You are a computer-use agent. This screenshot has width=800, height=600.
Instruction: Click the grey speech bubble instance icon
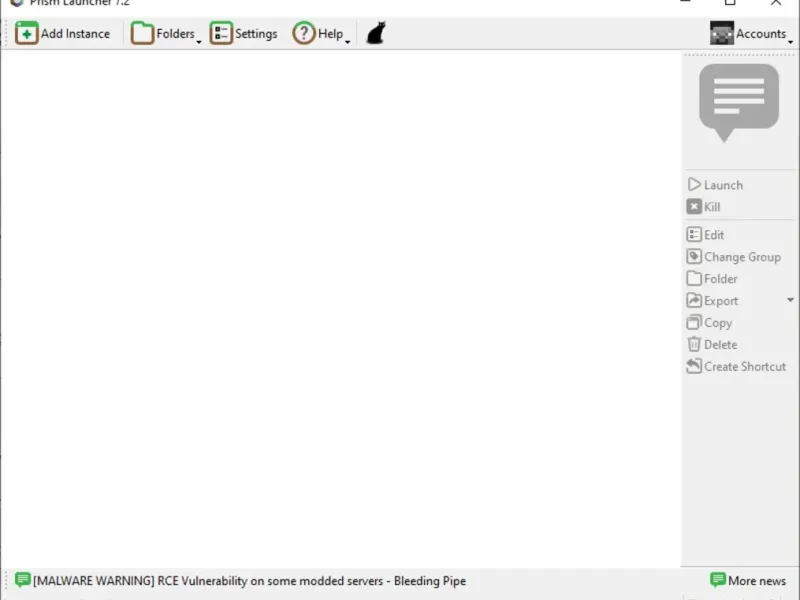point(739,103)
